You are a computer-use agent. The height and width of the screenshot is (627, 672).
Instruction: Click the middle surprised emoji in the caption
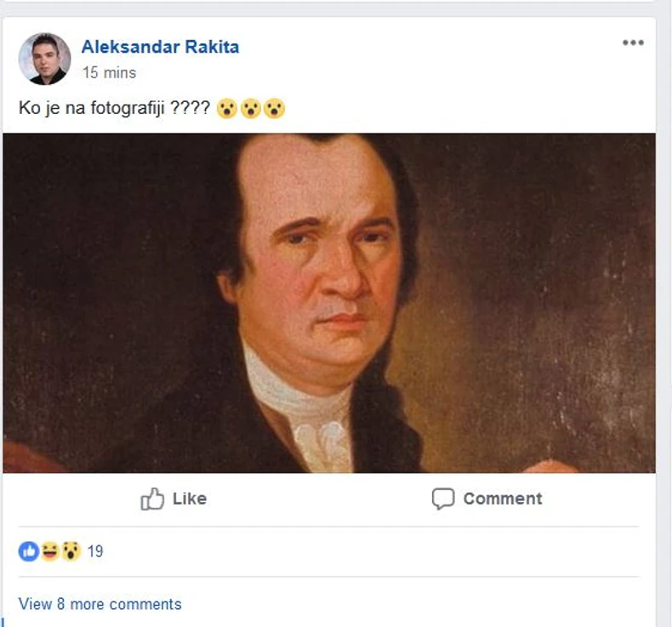(x=250, y=110)
